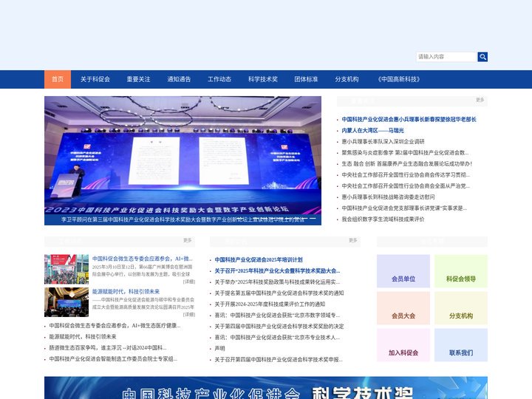Select 团体标准 navigation item
This screenshot has height=399, width=532.
306,79
